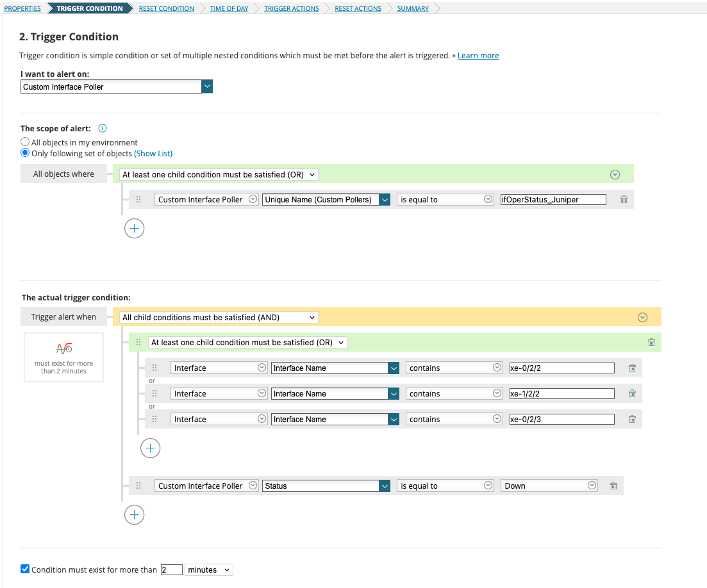Open scope Custom Interface Poller object dropdown
The width and height of the screenshot is (707, 588).
206,199
